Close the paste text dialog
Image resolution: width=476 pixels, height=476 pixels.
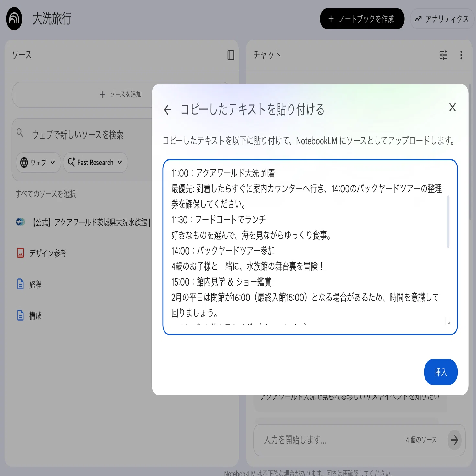pos(452,107)
